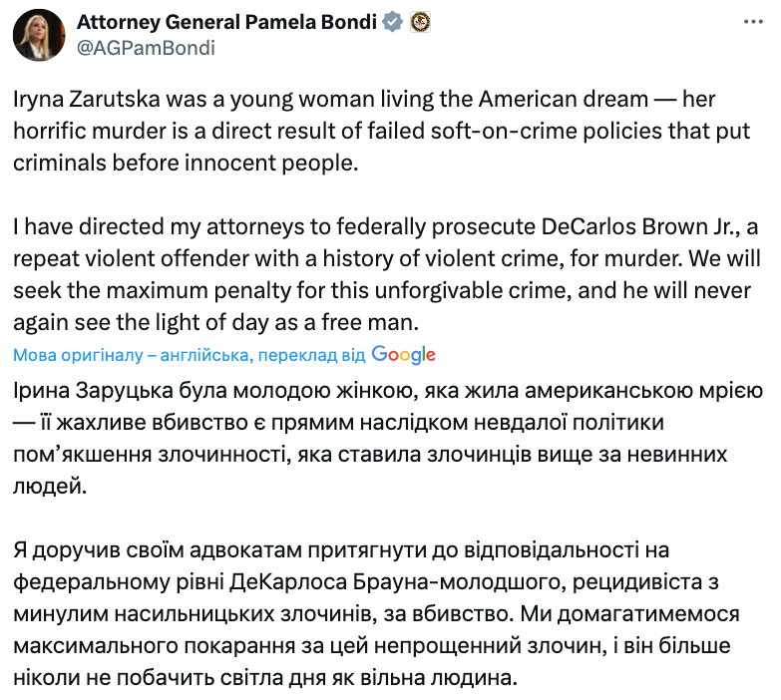Open the Attorney General Pamela Bondi profile name
This screenshot has width=781, height=700.
coord(226,22)
